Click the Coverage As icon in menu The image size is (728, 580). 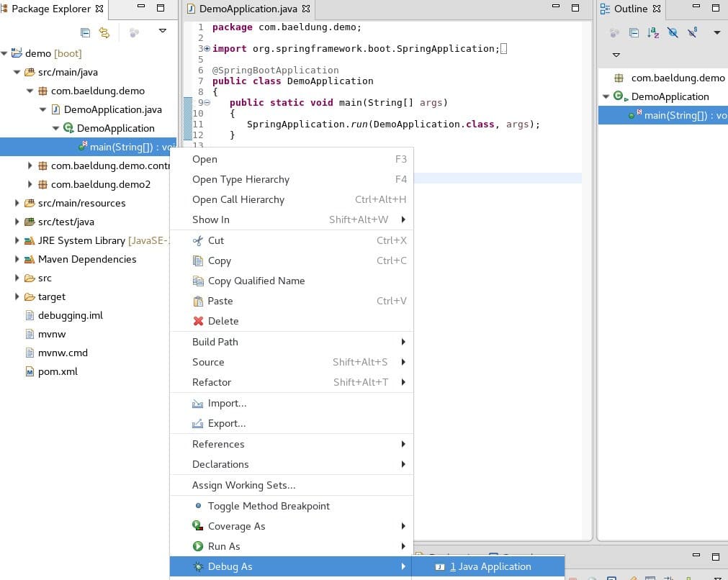(x=198, y=526)
